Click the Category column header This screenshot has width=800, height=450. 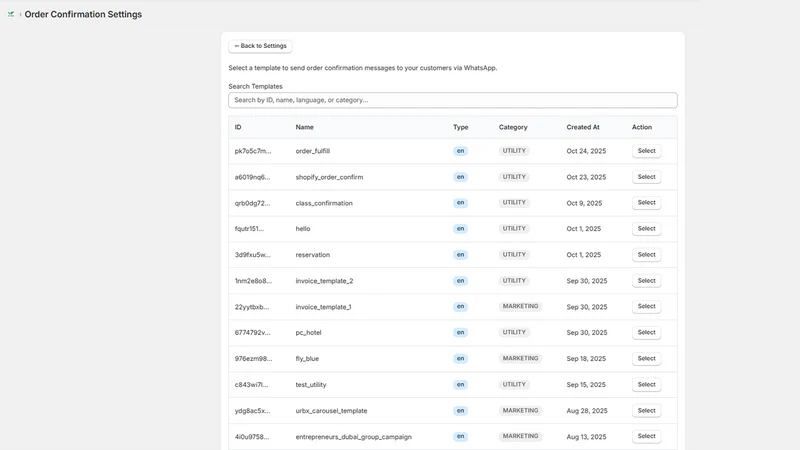coord(513,127)
